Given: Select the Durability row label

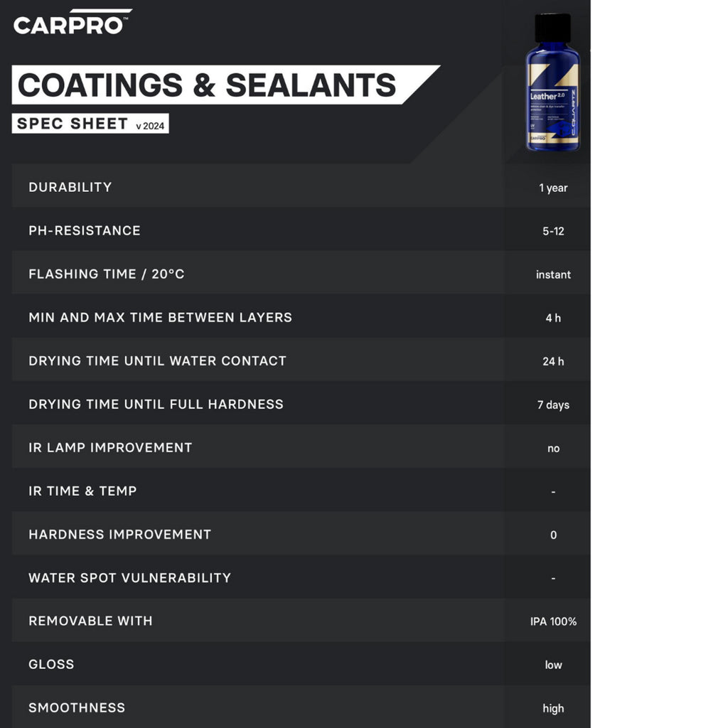Looking at the screenshot, I should pos(70,187).
